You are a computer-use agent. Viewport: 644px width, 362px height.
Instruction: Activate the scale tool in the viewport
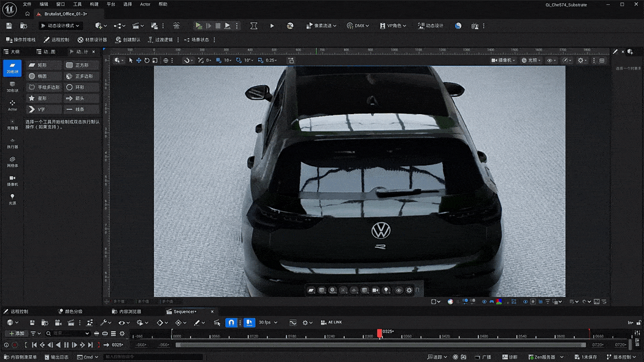click(155, 60)
